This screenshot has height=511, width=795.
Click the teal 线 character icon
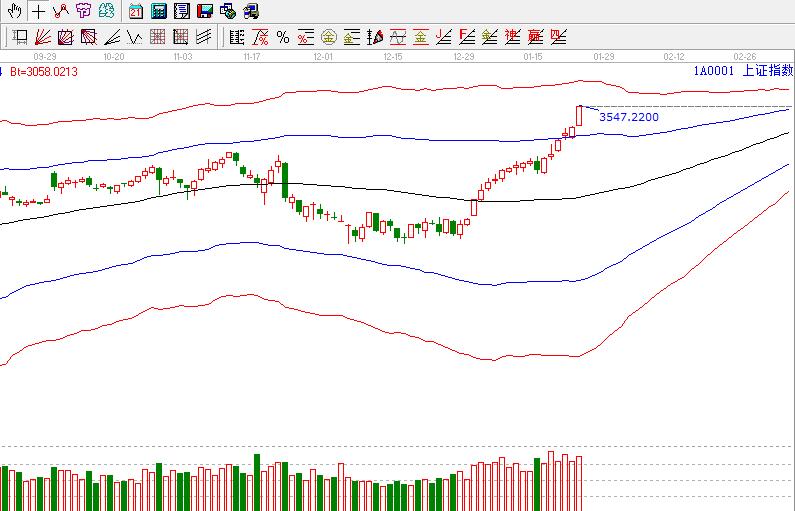pos(106,12)
